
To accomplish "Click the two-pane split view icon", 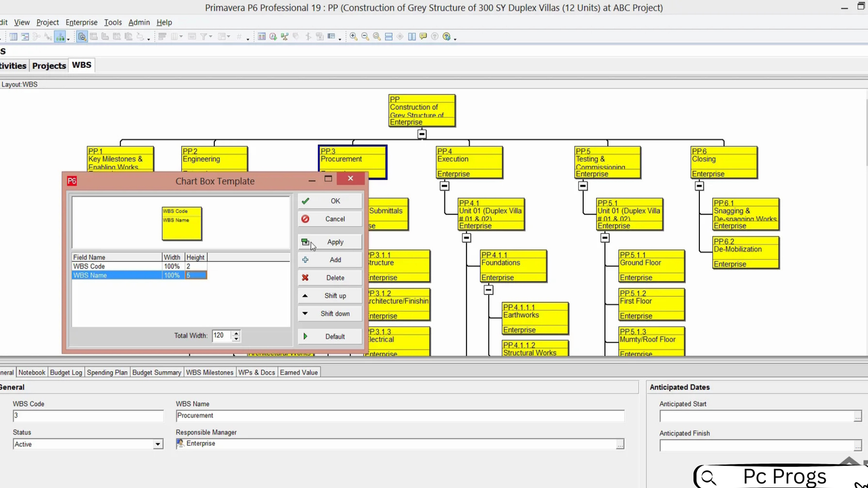I will pyautogui.click(x=412, y=36).
